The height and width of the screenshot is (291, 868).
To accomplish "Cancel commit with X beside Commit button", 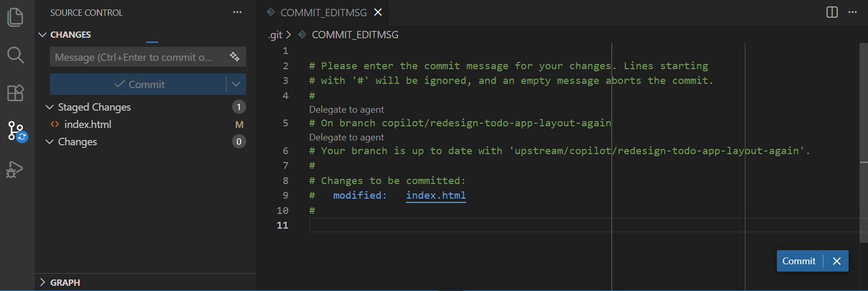I will point(837,261).
